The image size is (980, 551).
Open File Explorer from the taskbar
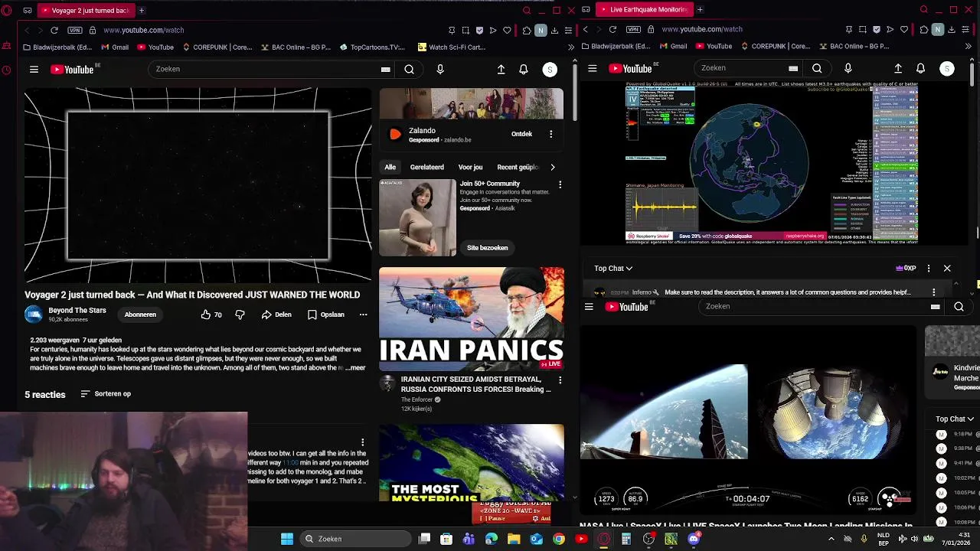pyautogui.click(x=514, y=539)
